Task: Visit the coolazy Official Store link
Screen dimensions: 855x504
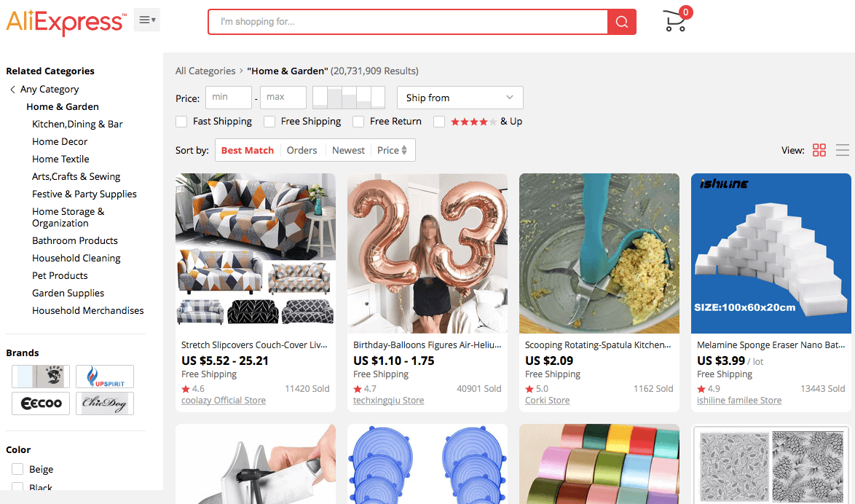Action: tap(224, 401)
